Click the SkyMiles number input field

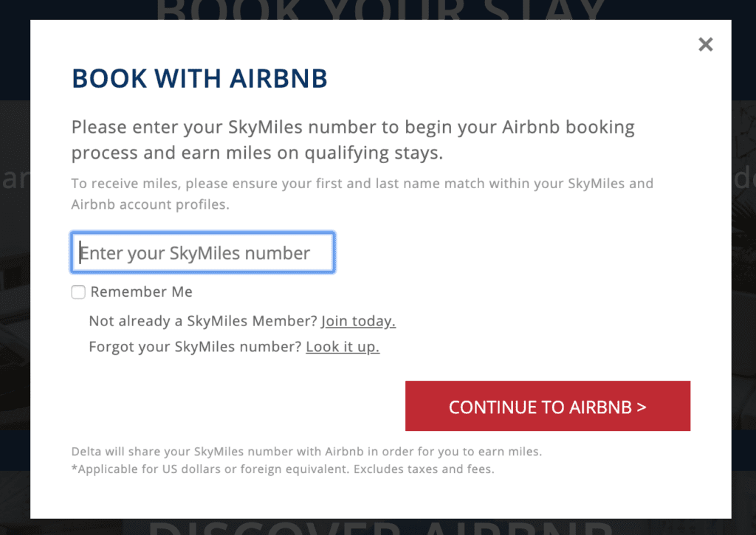(x=202, y=252)
